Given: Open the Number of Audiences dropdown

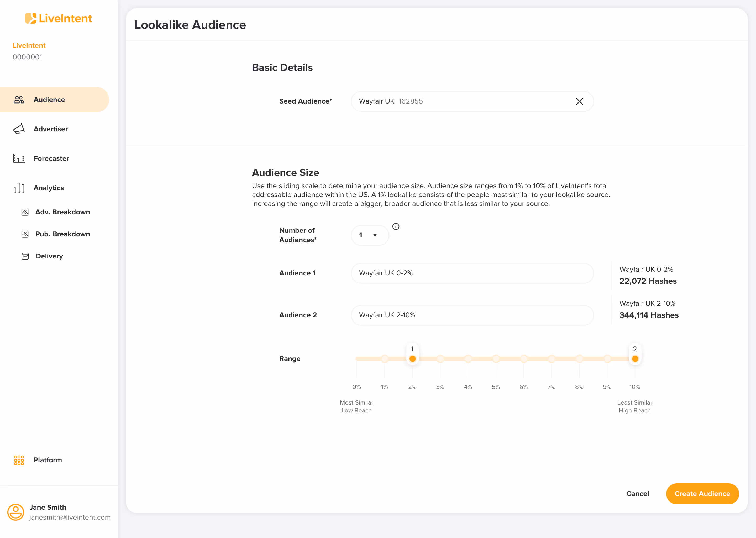Looking at the screenshot, I should point(370,235).
